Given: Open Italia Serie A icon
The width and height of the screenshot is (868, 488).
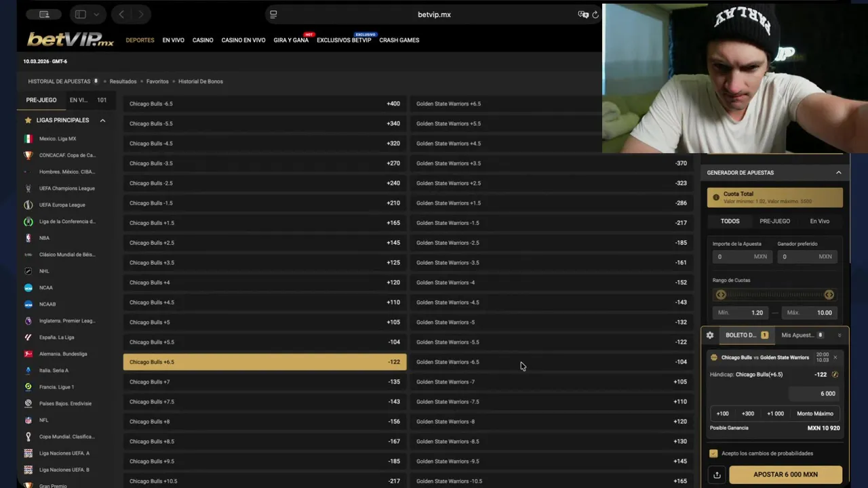Looking at the screenshot, I should (28, 370).
